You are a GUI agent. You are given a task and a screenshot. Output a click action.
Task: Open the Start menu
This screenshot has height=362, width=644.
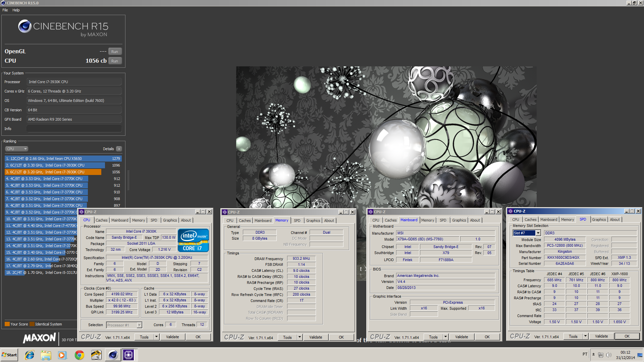(9, 355)
